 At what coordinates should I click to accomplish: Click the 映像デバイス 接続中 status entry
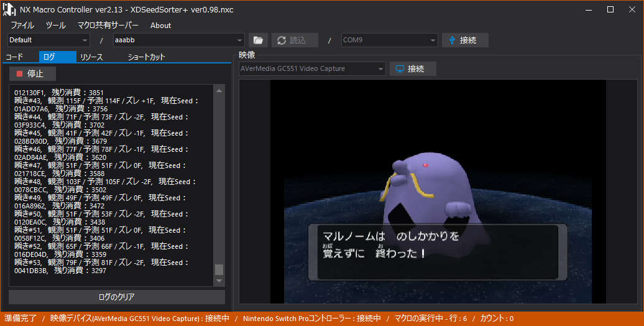(x=140, y=318)
